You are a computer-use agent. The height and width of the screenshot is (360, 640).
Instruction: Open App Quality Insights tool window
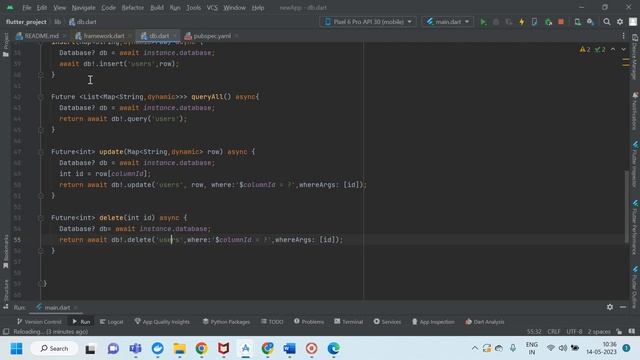coord(162,322)
